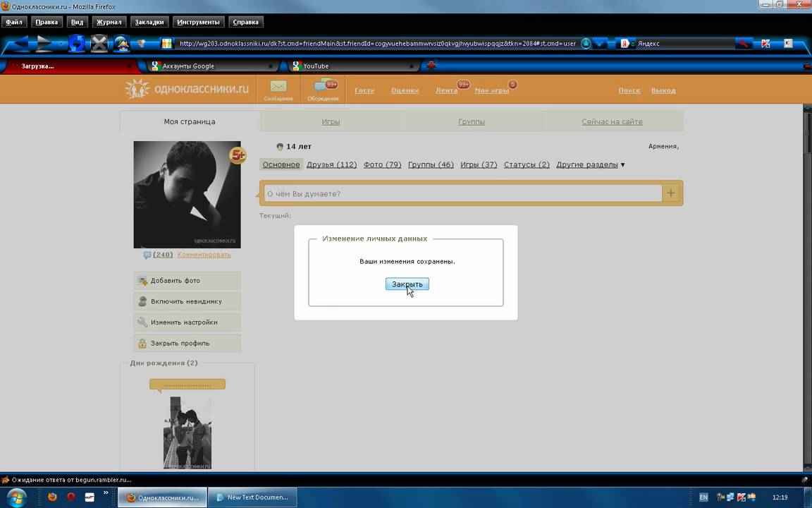Open the Оценки link
The height and width of the screenshot is (508, 812).
tap(405, 91)
